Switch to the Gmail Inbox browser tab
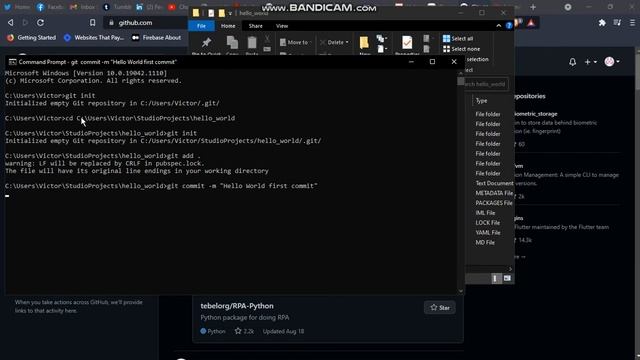Screen dimensions: 640x360 [82, 7]
